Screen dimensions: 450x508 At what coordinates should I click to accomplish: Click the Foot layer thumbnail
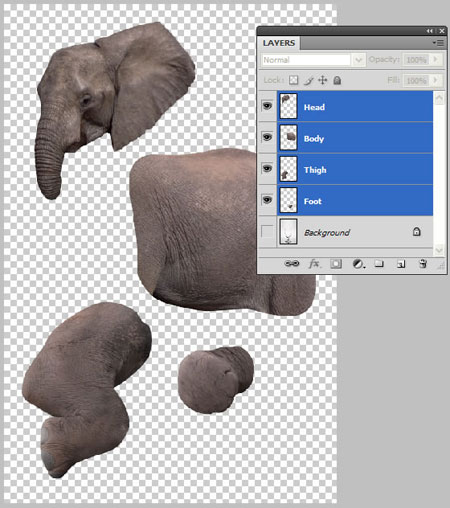(288, 200)
